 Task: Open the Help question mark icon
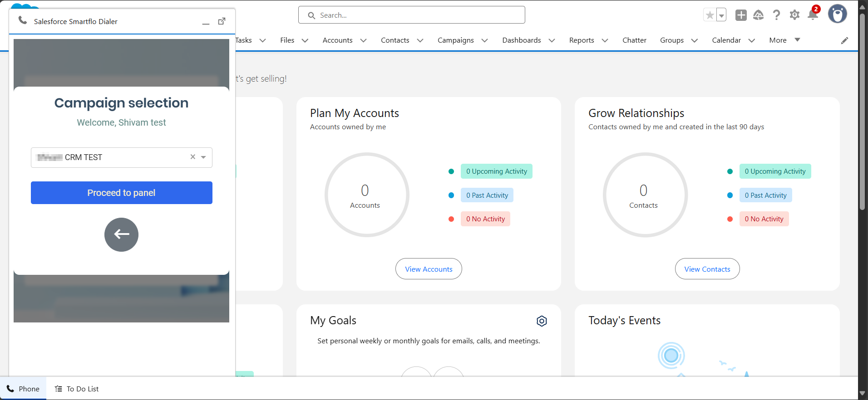click(777, 15)
